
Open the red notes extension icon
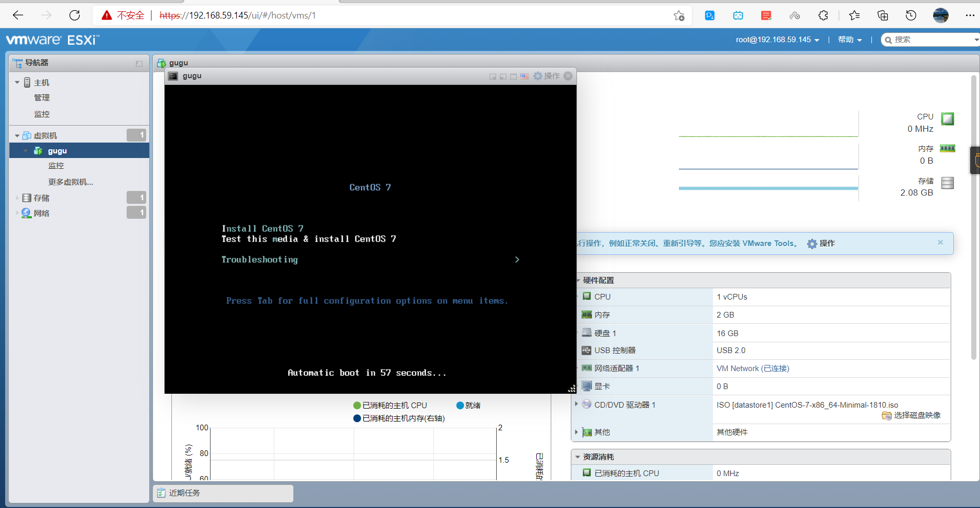[x=766, y=15]
